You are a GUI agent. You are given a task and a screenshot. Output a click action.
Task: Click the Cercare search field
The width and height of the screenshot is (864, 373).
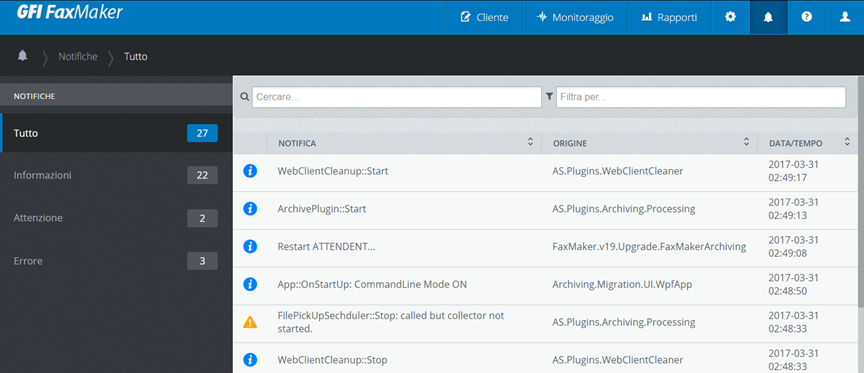397,97
